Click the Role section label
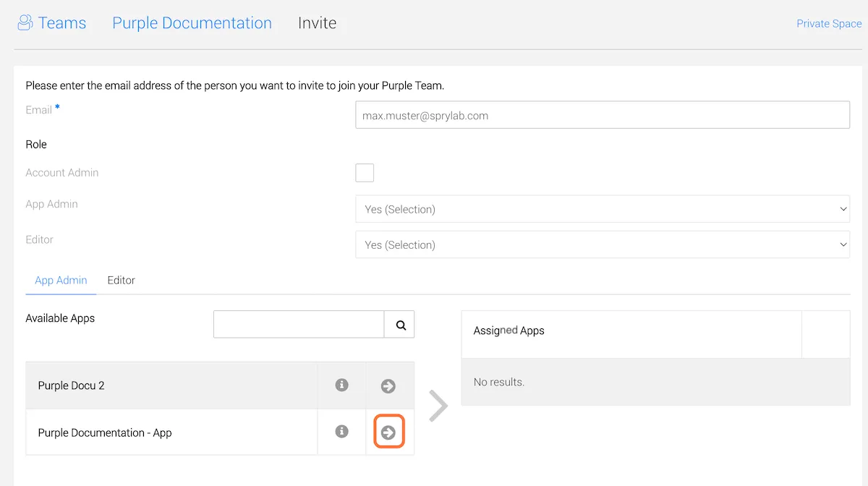 pyautogui.click(x=36, y=145)
